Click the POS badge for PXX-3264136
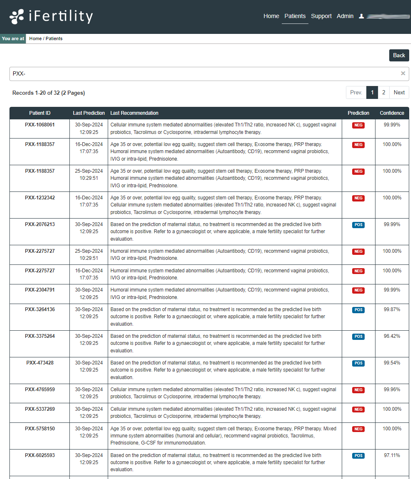The height and width of the screenshot is (479, 411). [358, 310]
